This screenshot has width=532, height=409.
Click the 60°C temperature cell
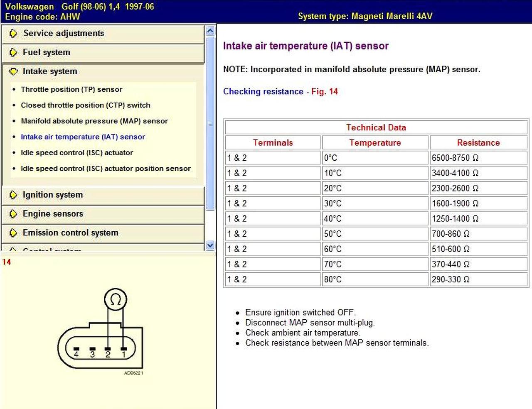pyautogui.click(x=375, y=249)
